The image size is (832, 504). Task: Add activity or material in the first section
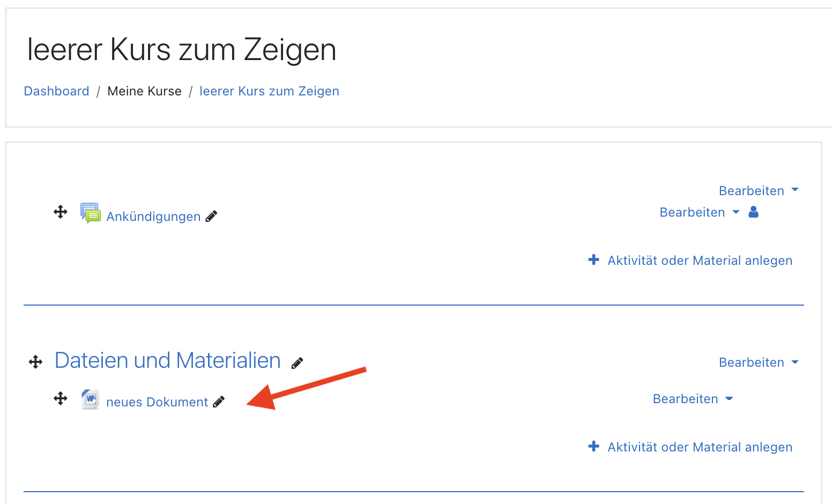(x=690, y=261)
